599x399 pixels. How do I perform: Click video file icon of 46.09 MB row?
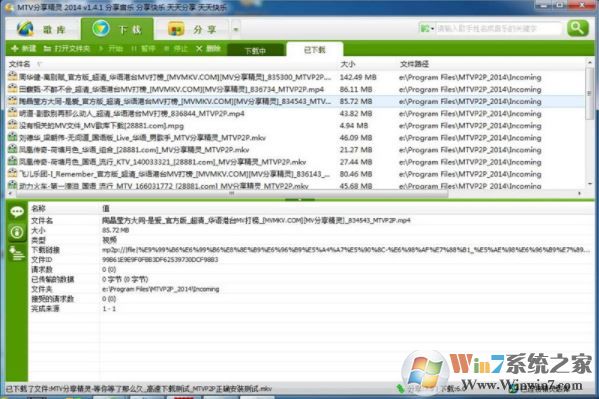13,138
